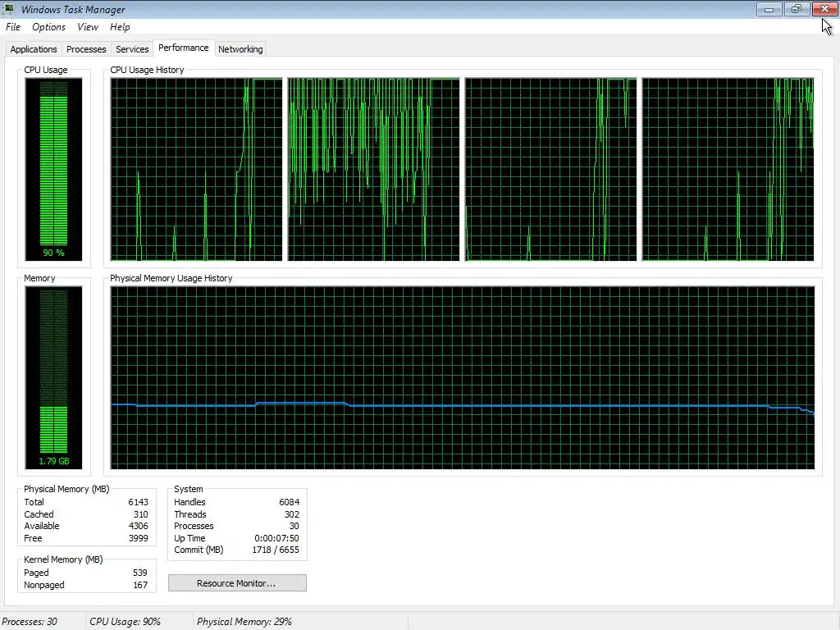
Task: Click the Commit value 1718 / 6655
Action: (276, 550)
